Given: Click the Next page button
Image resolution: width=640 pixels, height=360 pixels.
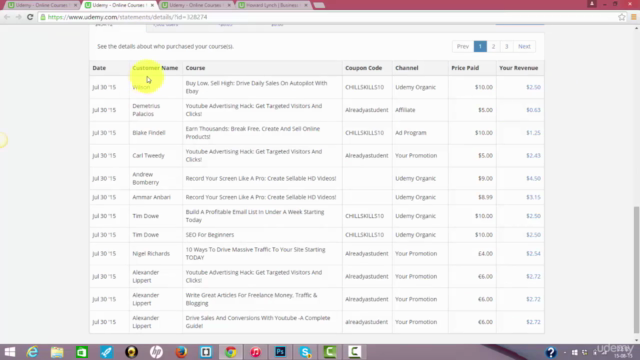Looking at the screenshot, I should point(524,46).
